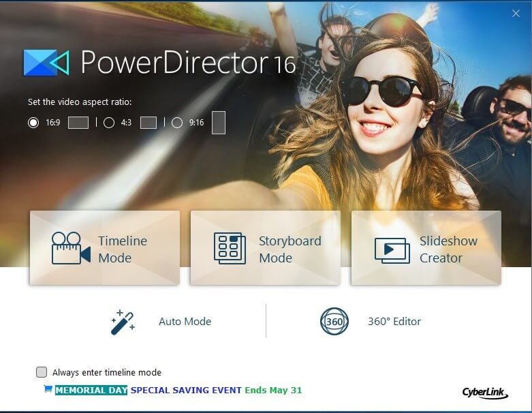Click the CyberLink logo
Image resolution: width=532 pixels, height=413 pixels.
(x=485, y=393)
